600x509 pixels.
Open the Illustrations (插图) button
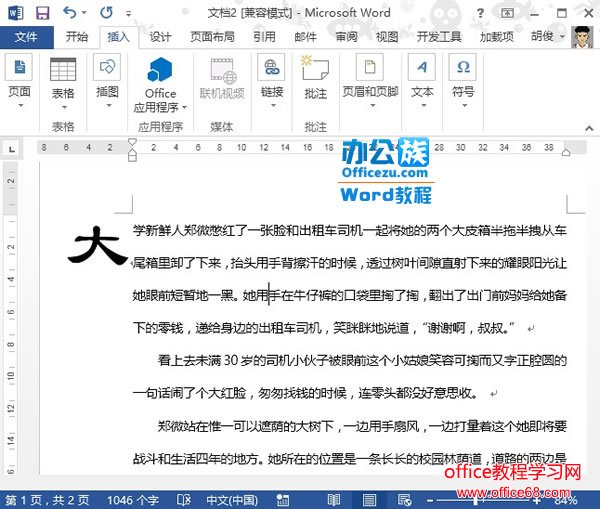click(x=107, y=80)
